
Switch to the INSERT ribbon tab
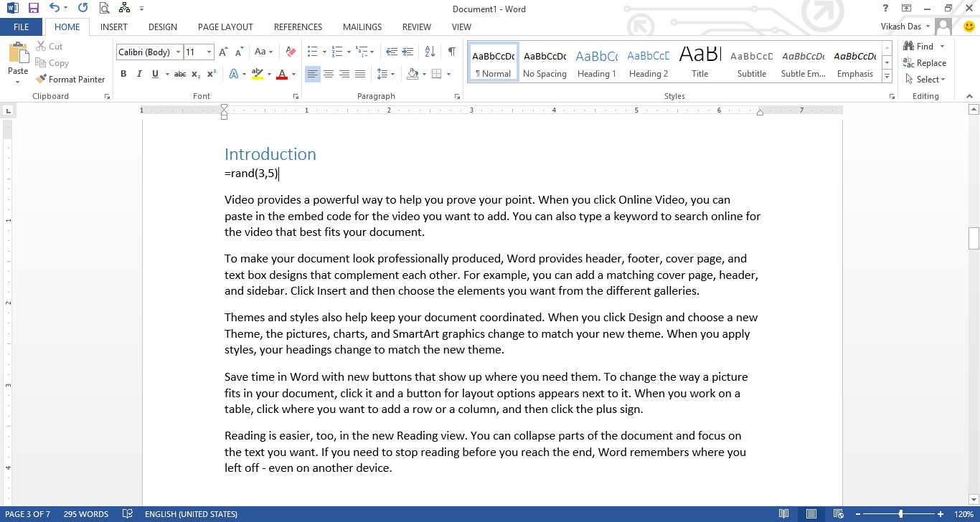click(x=113, y=27)
